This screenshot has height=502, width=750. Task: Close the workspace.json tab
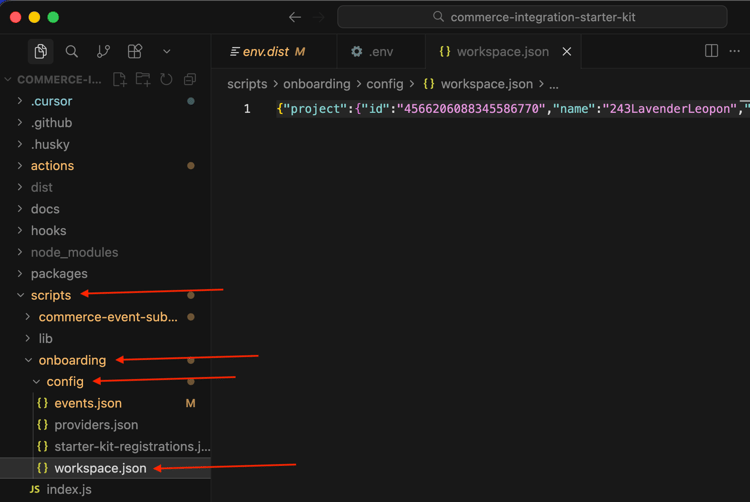[x=567, y=52]
